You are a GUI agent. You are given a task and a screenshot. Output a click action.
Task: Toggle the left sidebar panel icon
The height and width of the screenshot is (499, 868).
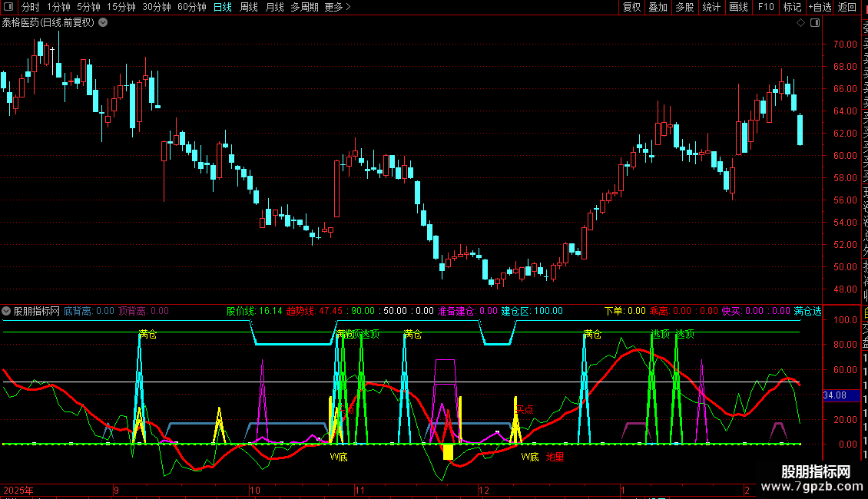[8, 7]
